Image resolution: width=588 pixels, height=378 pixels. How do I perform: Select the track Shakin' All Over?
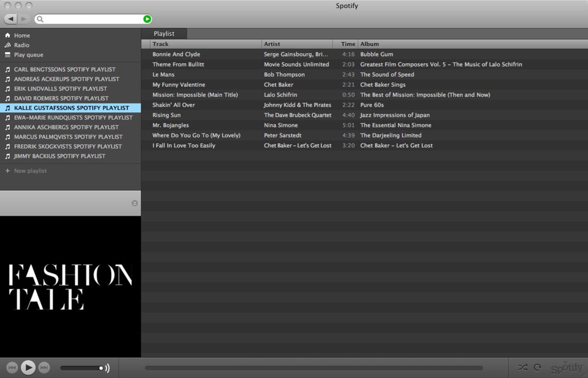pyautogui.click(x=174, y=105)
